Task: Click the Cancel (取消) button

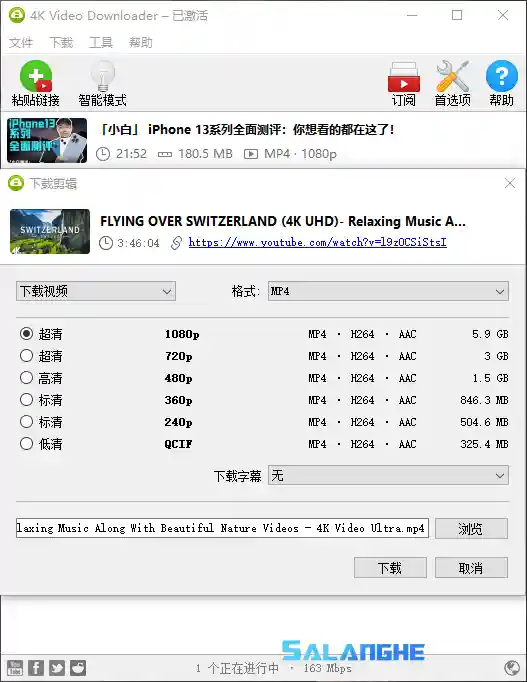Action: click(x=471, y=568)
